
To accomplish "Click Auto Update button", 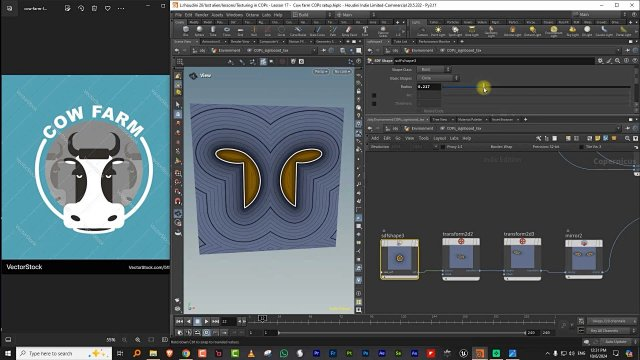I will click(x=616, y=342).
